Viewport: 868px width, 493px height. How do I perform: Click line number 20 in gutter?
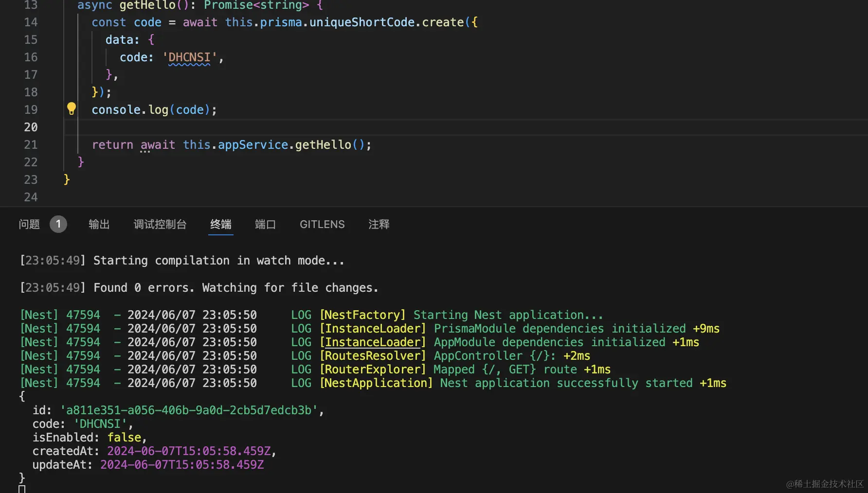pyautogui.click(x=31, y=127)
